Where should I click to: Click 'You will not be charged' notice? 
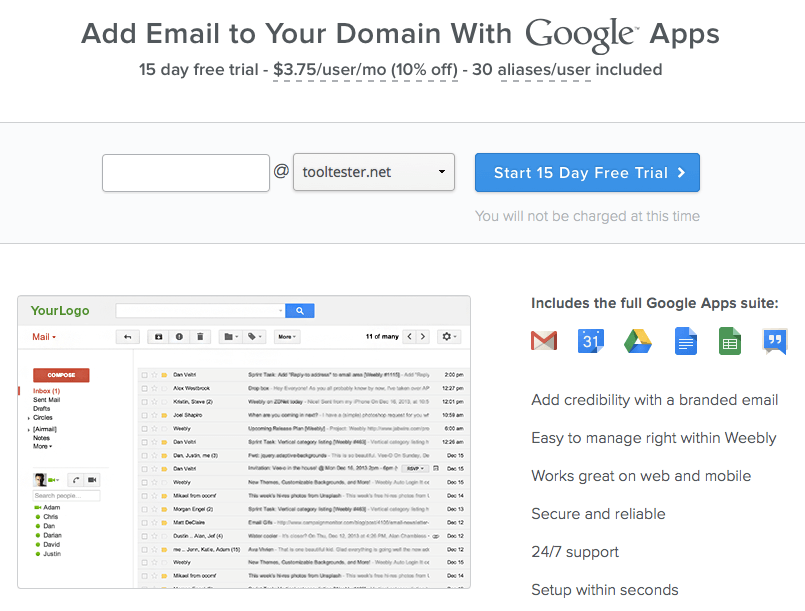587,216
